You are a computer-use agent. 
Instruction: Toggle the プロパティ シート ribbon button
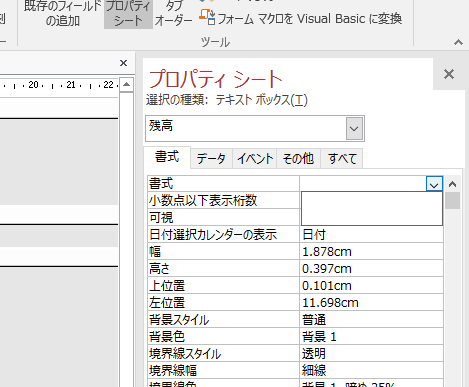coord(128,14)
